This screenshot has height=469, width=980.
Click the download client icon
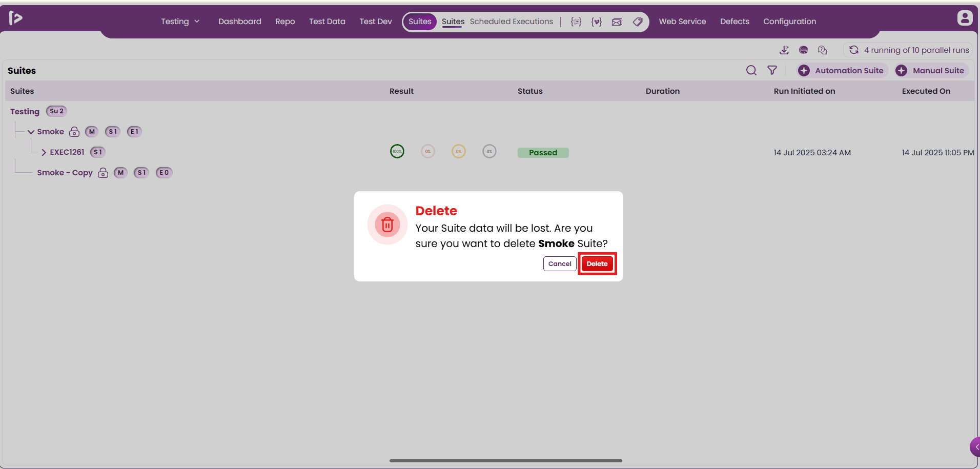pyautogui.click(x=784, y=50)
